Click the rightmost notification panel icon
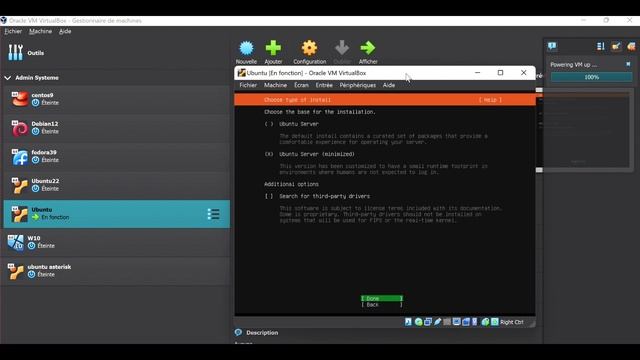The width and height of the screenshot is (640, 360). (631, 47)
